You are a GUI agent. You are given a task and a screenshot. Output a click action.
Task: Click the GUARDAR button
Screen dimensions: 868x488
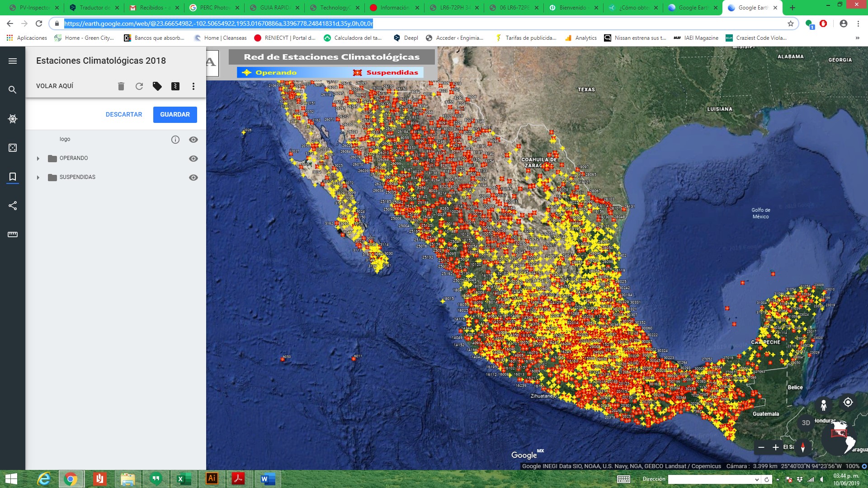click(175, 115)
